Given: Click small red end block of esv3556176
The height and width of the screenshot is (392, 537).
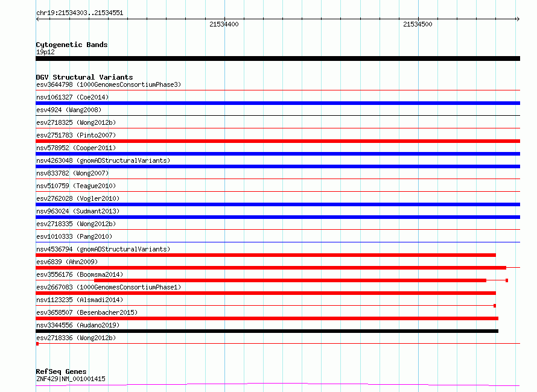Looking at the screenshot, I should click(x=506, y=280).
